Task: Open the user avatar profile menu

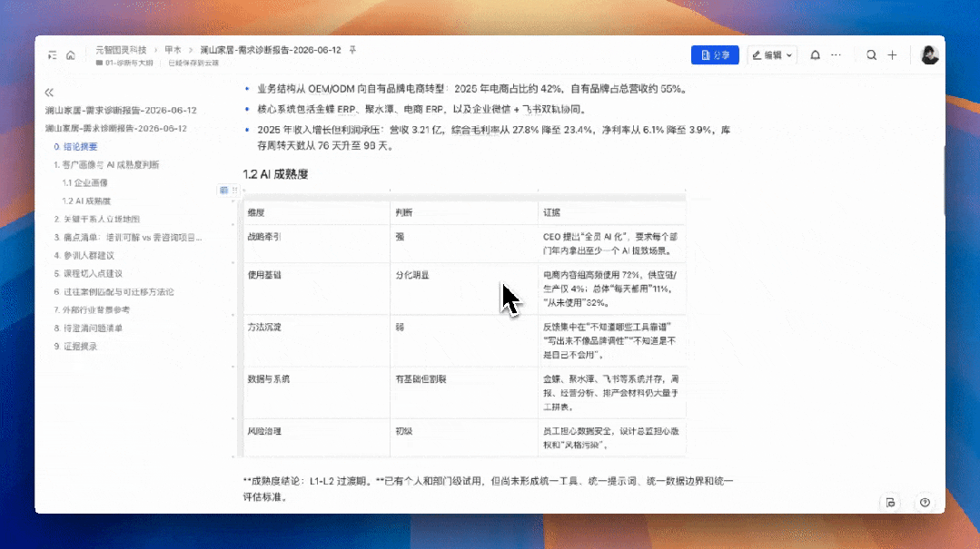Action: point(929,55)
